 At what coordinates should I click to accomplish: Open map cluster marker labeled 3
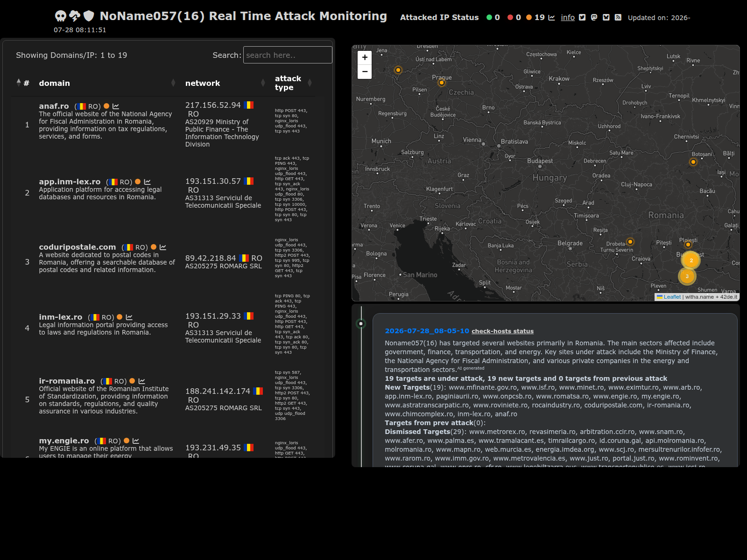tap(687, 276)
